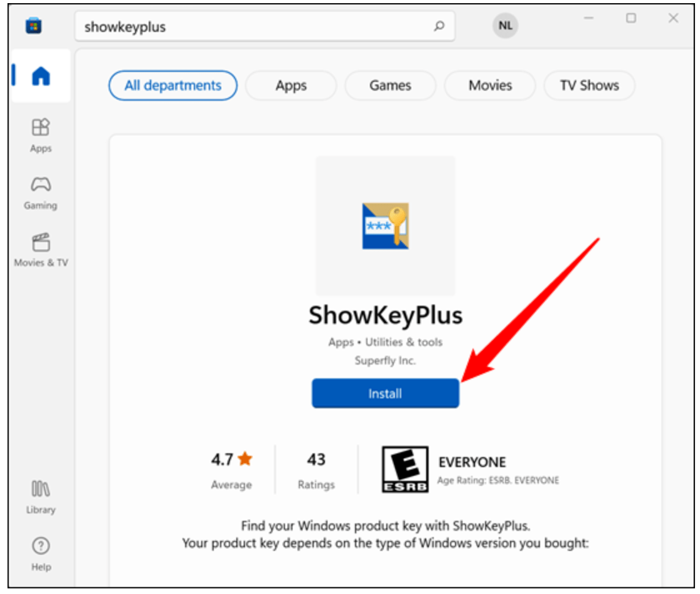700x594 pixels.
Task: Minimize the Microsoft Store window
Action: [x=589, y=18]
